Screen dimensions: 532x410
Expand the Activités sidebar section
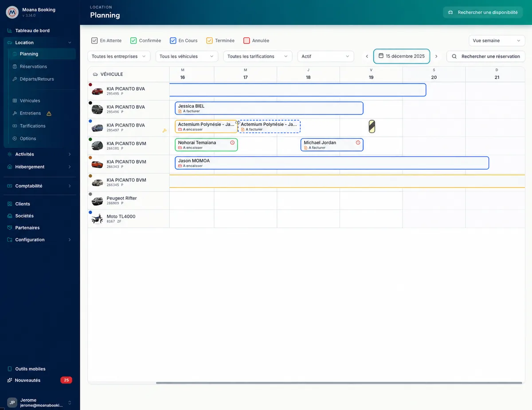39,154
